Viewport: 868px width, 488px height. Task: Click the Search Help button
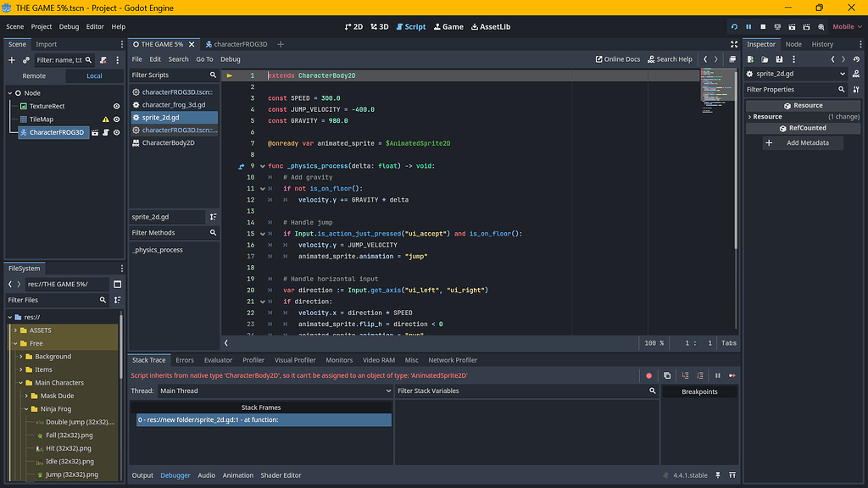pos(670,59)
